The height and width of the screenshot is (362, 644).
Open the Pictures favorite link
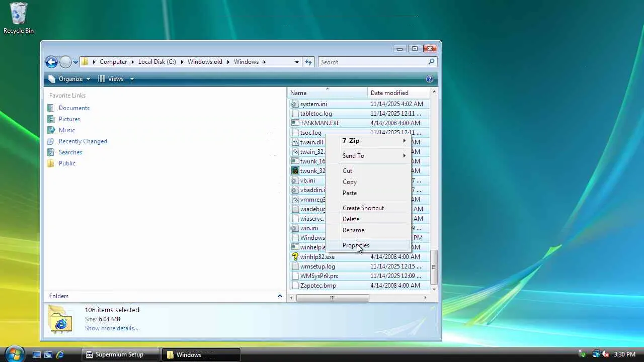coord(69,119)
